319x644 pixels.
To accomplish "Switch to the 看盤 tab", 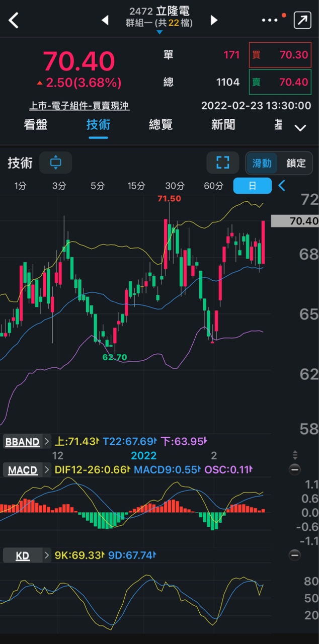I will click(36, 125).
